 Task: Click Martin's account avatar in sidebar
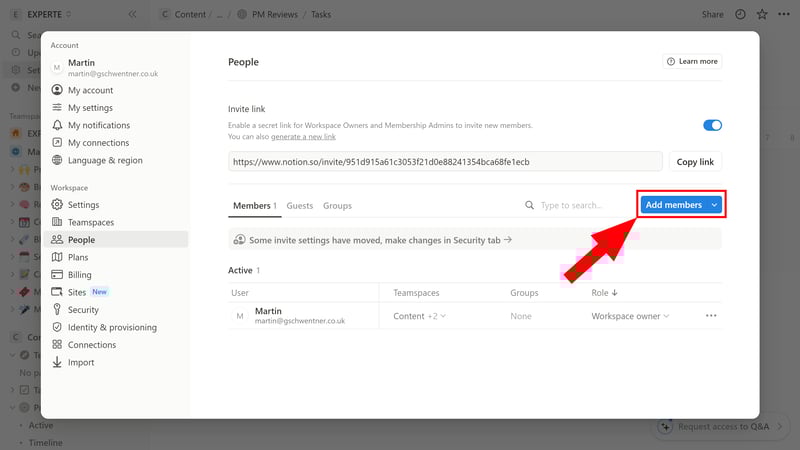coord(57,67)
